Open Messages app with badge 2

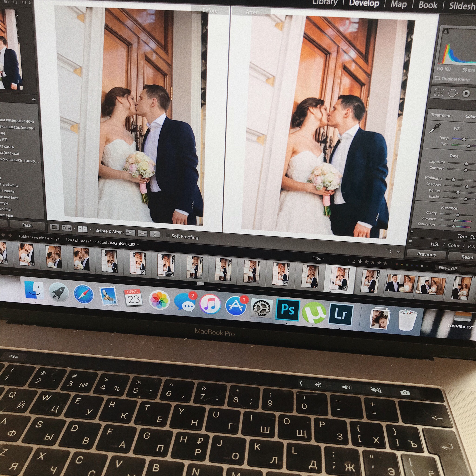click(x=185, y=302)
